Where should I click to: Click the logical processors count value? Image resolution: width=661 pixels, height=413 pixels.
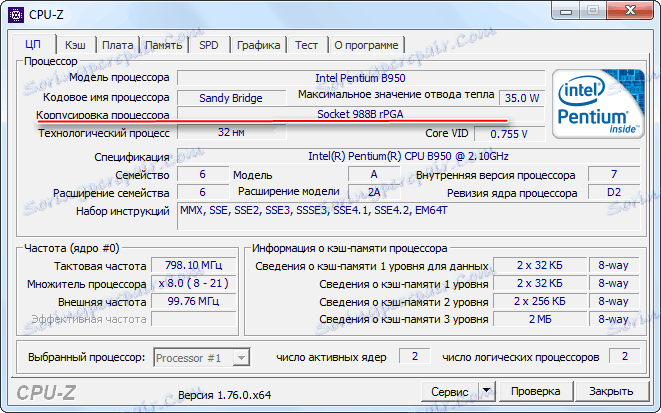click(625, 357)
